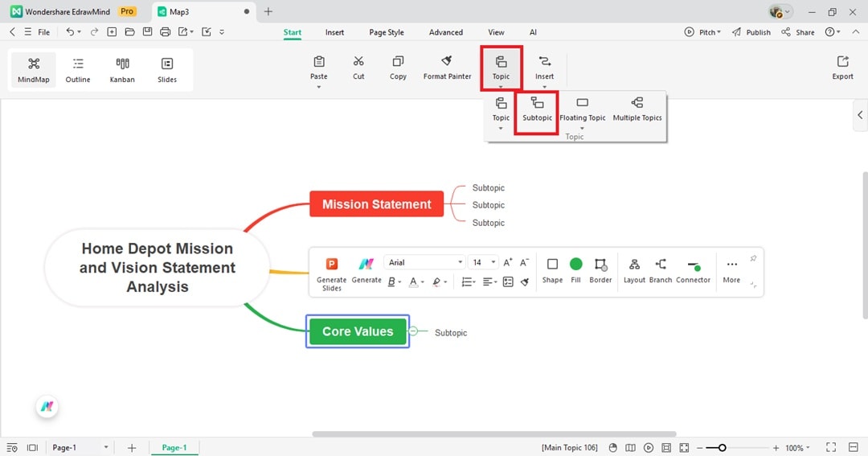Open the Slides view
Screen dimensions: 868x456
pyautogui.click(x=166, y=70)
